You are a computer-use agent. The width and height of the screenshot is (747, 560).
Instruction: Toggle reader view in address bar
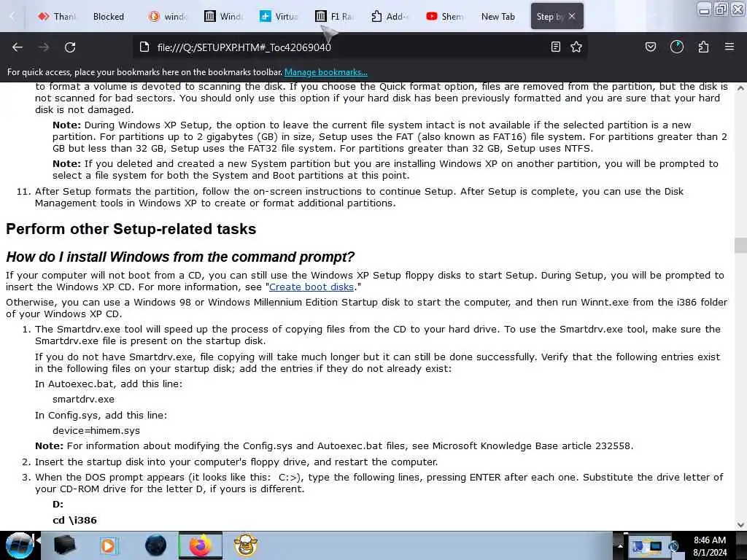click(555, 47)
